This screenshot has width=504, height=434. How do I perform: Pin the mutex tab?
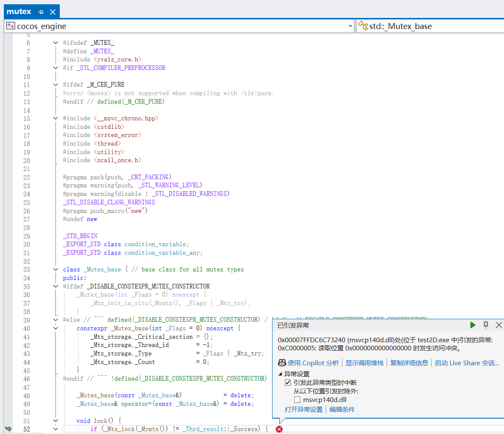(41, 12)
